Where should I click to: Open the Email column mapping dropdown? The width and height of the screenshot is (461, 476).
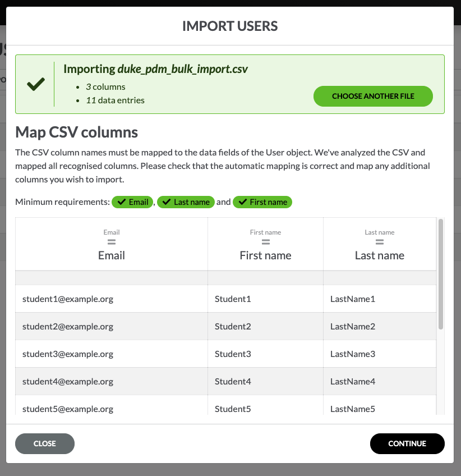coord(112,255)
